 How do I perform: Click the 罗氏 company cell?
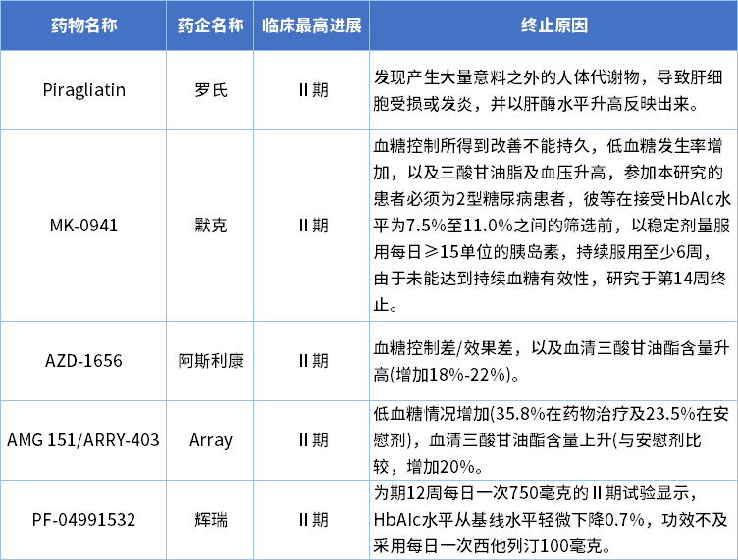click(x=210, y=90)
